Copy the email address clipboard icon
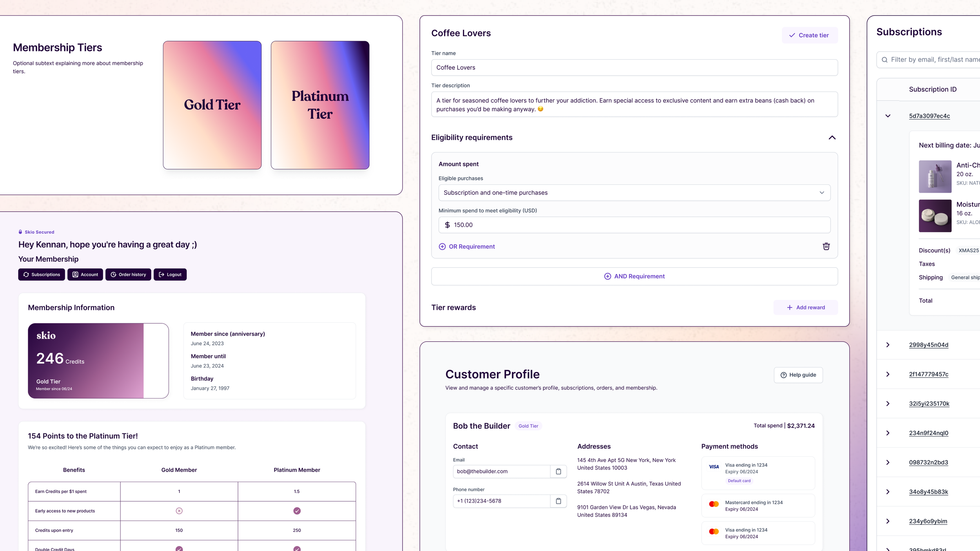The height and width of the screenshot is (551, 980). point(558,471)
